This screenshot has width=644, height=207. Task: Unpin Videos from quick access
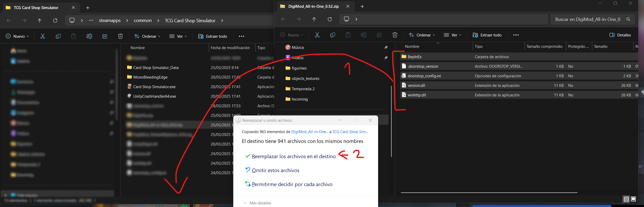click(386, 58)
